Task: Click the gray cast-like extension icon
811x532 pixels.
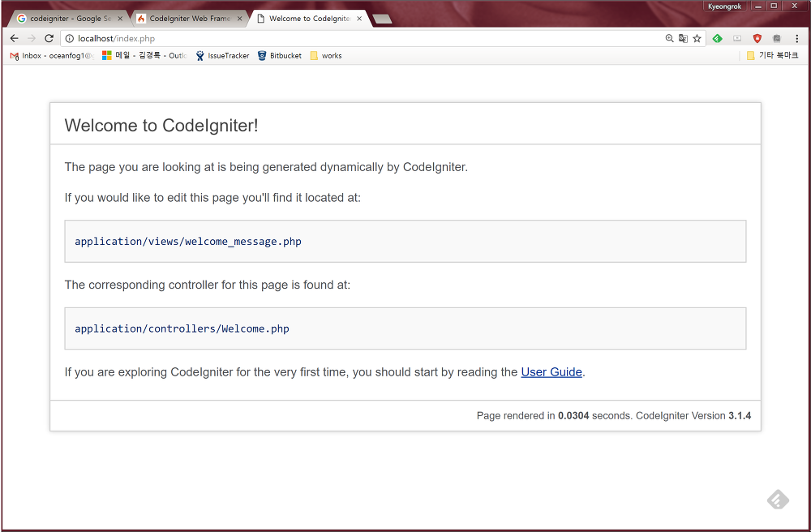Action: 737,38
